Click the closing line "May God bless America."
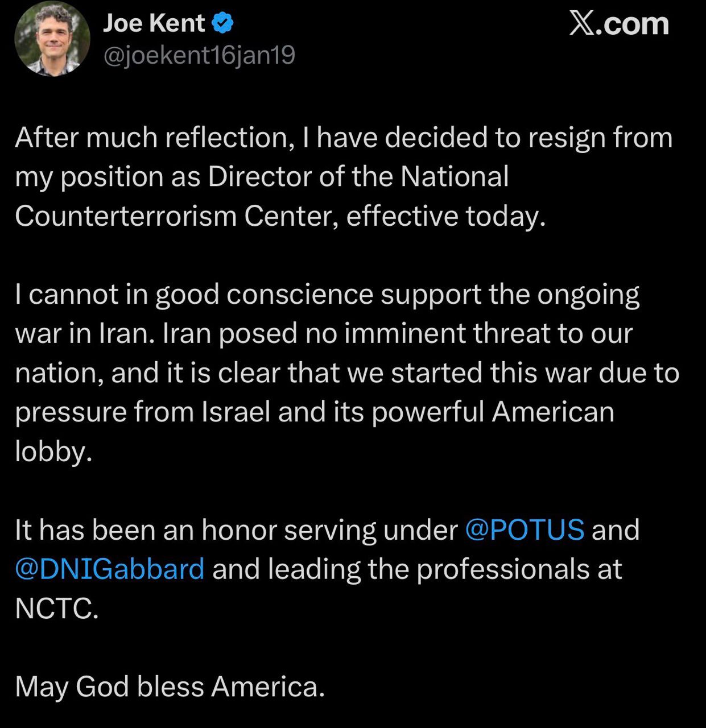This screenshot has width=706, height=728. 170,687
